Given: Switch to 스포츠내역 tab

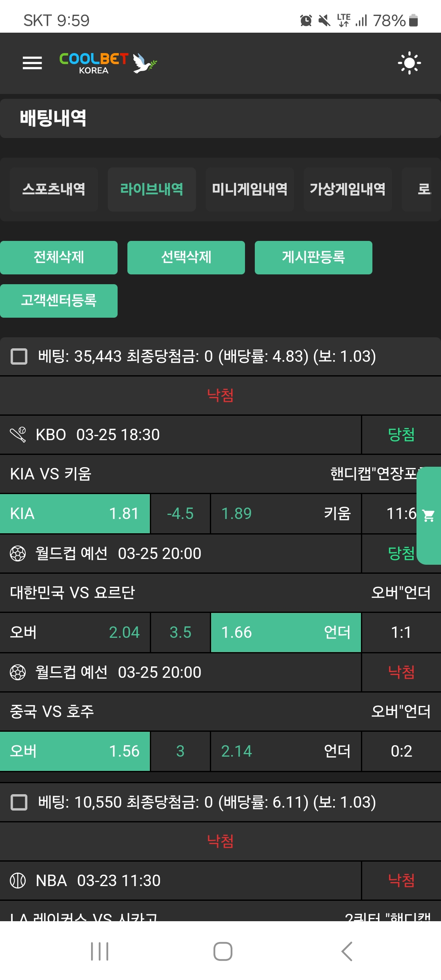Looking at the screenshot, I should [x=54, y=189].
